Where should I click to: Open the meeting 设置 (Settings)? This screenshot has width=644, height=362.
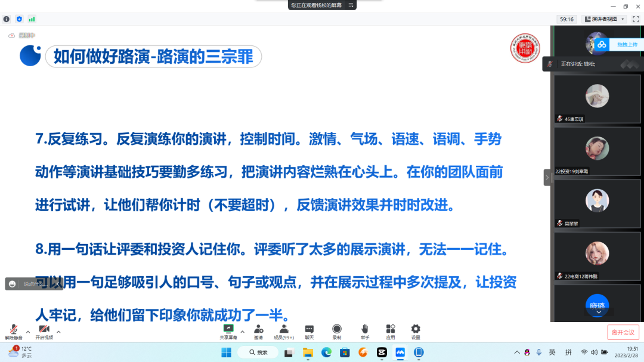click(415, 331)
